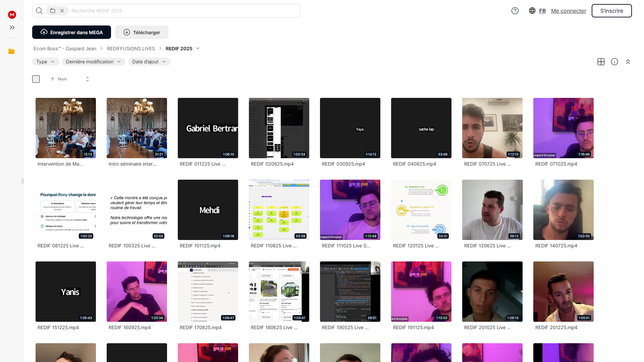
Task: Open Intervention de Ma... video thumbnail
Action: 66,128
